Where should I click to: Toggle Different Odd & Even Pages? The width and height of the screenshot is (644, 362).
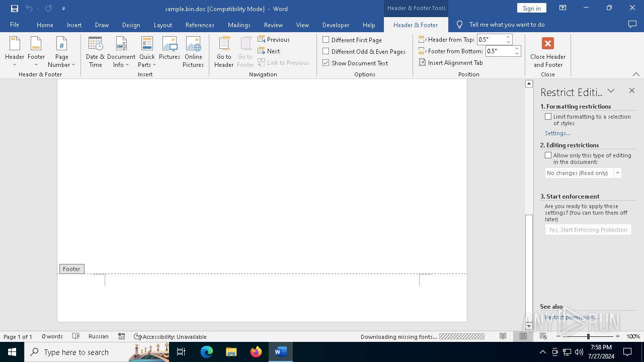(x=364, y=51)
